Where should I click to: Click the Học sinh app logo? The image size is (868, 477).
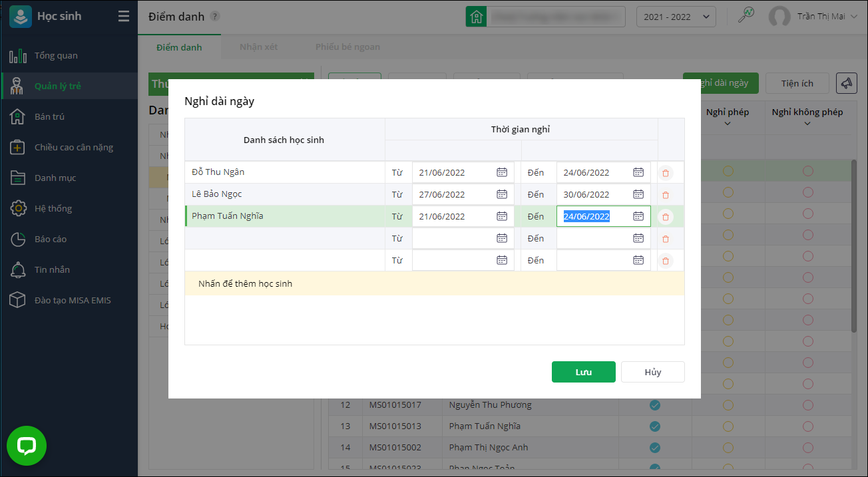21,16
